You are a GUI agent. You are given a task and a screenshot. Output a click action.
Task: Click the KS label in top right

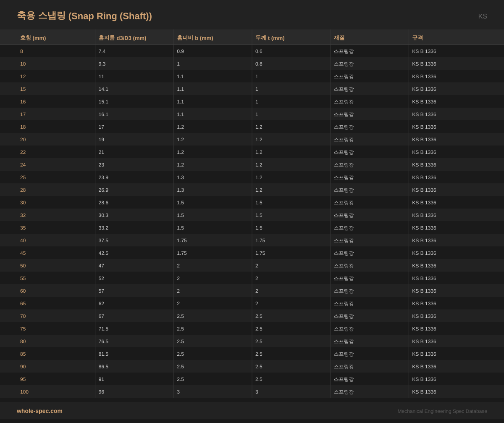[x=482, y=16]
